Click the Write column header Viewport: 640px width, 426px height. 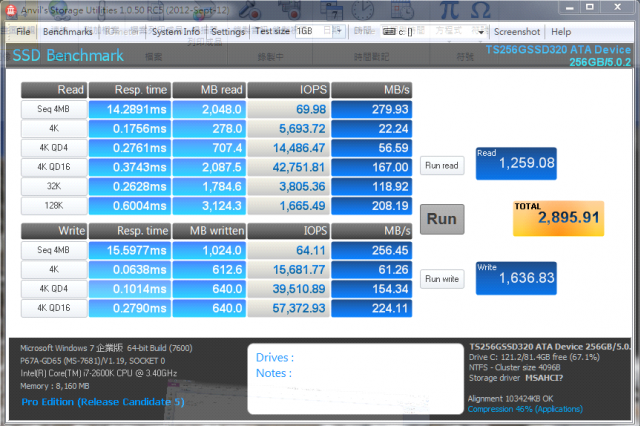pos(54,231)
